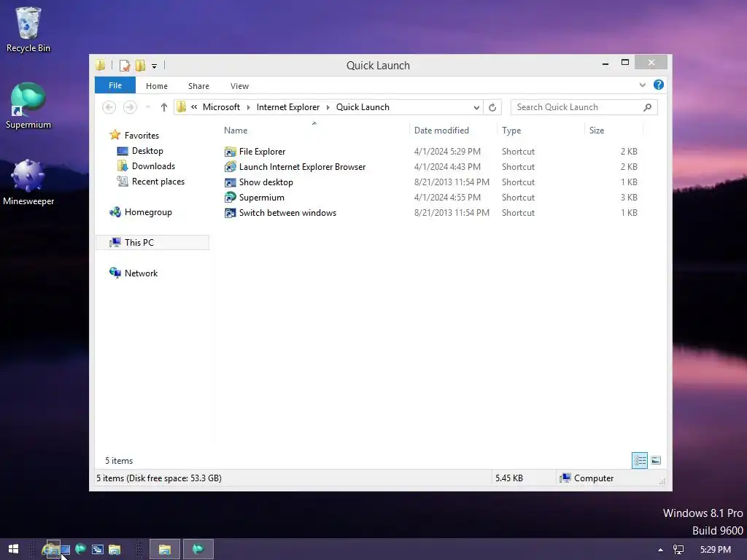Select Switch between windows shortcut
The height and width of the screenshot is (560, 747).
(x=280, y=212)
